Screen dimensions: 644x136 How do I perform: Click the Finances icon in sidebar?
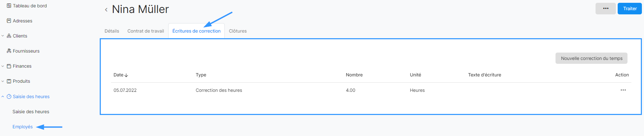click(x=9, y=66)
